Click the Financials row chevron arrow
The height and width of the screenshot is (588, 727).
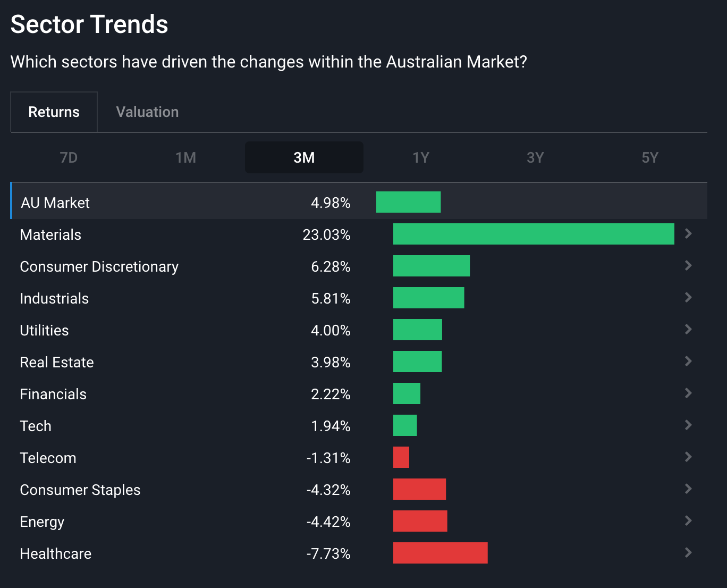[688, 393]
